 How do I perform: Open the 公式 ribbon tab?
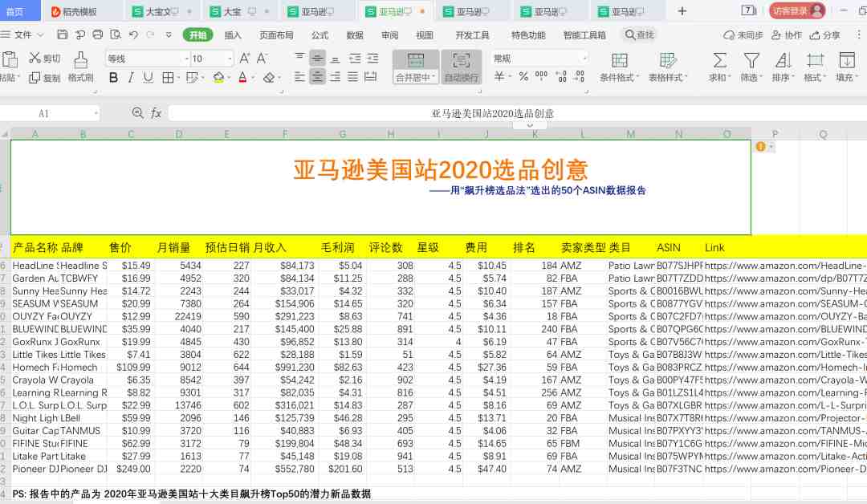pos(320,35)
